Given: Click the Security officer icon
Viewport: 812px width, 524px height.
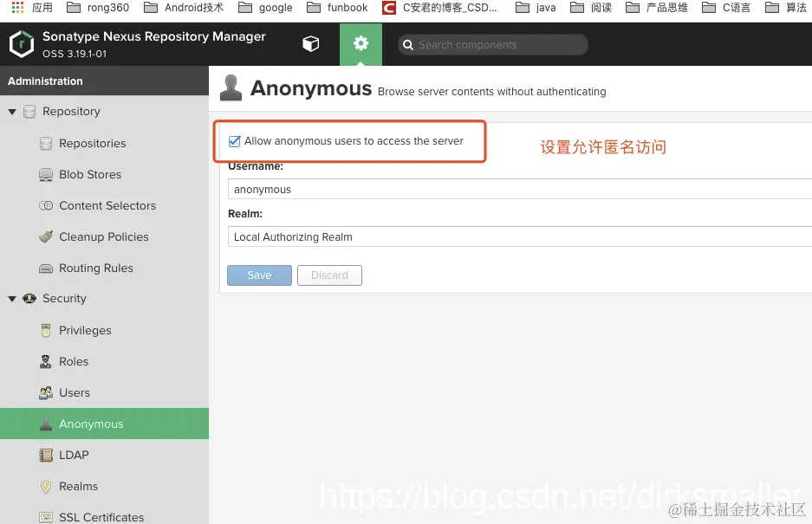Looking at the screenshot, I should (29, 299).
